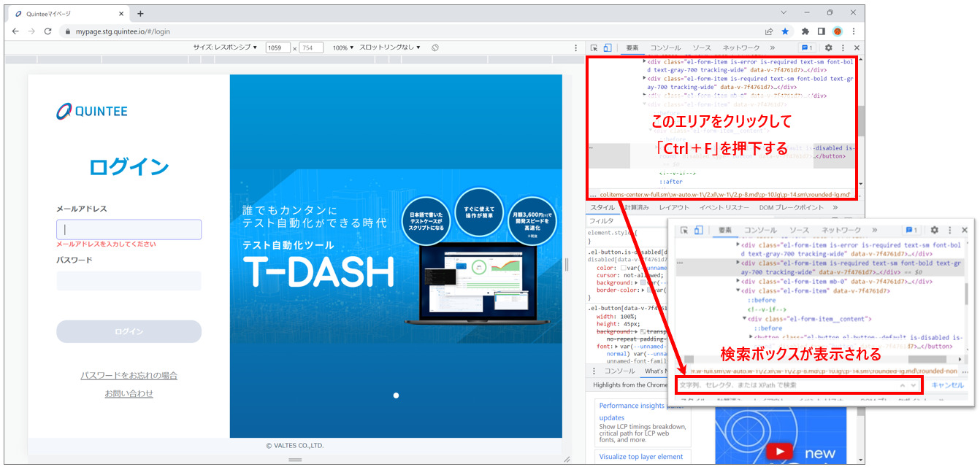Open the ネットワーク tab in main DevTools
The image size is (980, 467).
click(740, 48)
